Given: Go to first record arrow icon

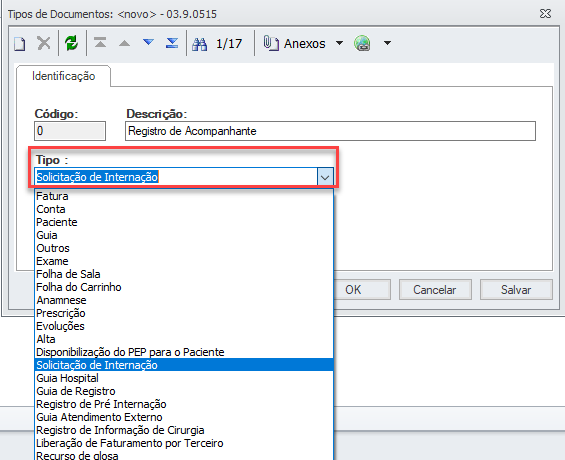Looking at the screenshot, I should pos(100,43).
